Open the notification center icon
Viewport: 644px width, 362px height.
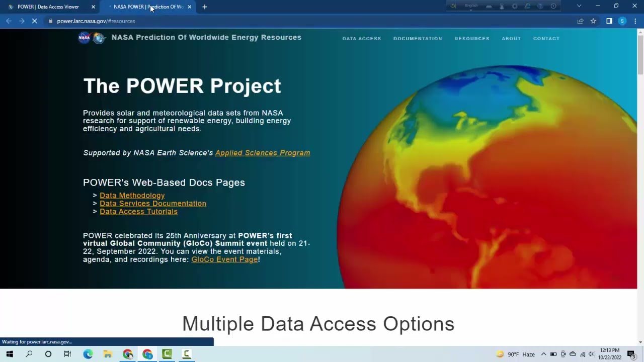coord(631,354)
